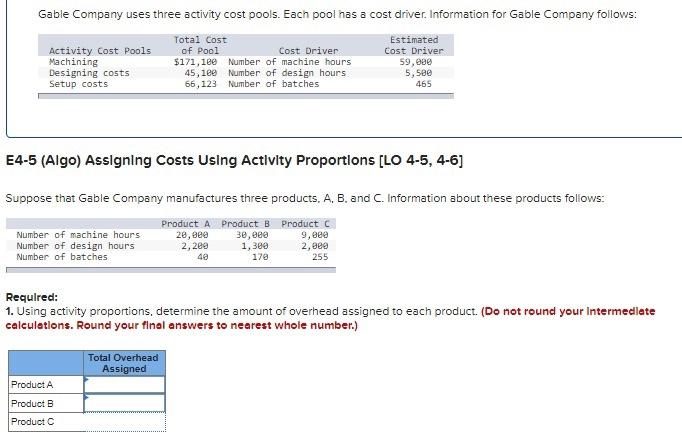Click the 'Total Cost of Pool' column header
Viewport: 682px width, 447px height.
point(201,45)
